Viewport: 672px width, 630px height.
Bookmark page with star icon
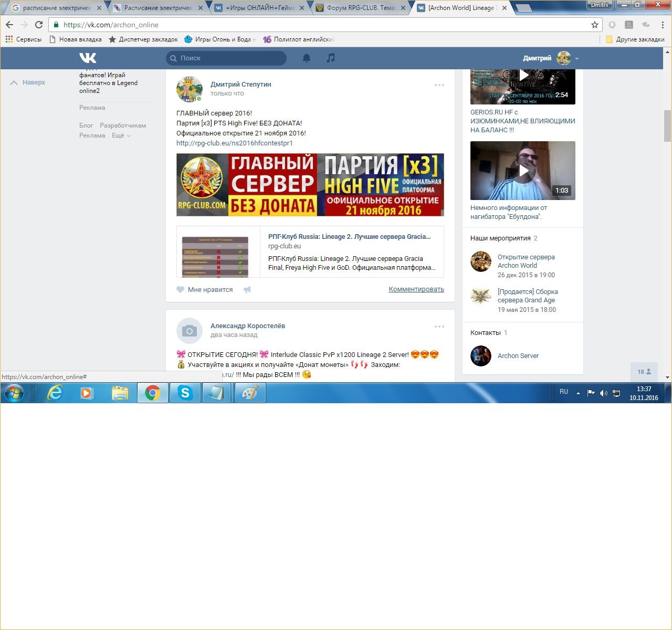coord(595,25)
